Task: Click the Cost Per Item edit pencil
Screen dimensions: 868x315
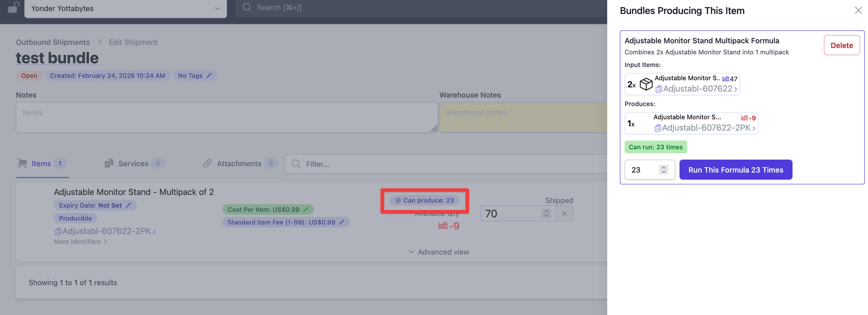Action: (x=306, y=209)
